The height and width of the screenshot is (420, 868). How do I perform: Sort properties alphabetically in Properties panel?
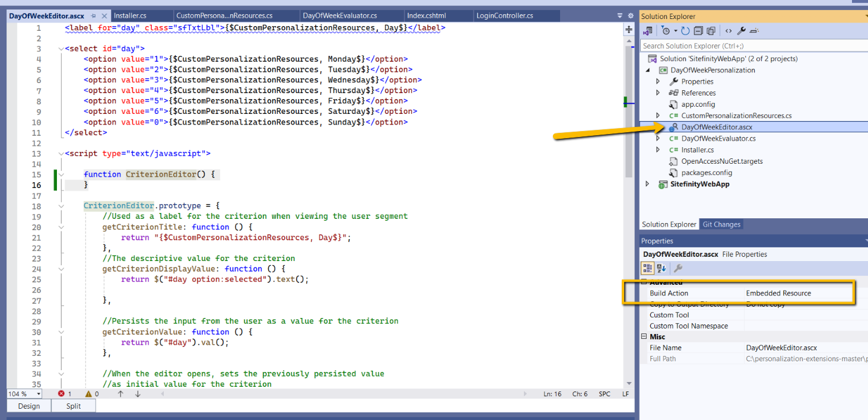662,268
